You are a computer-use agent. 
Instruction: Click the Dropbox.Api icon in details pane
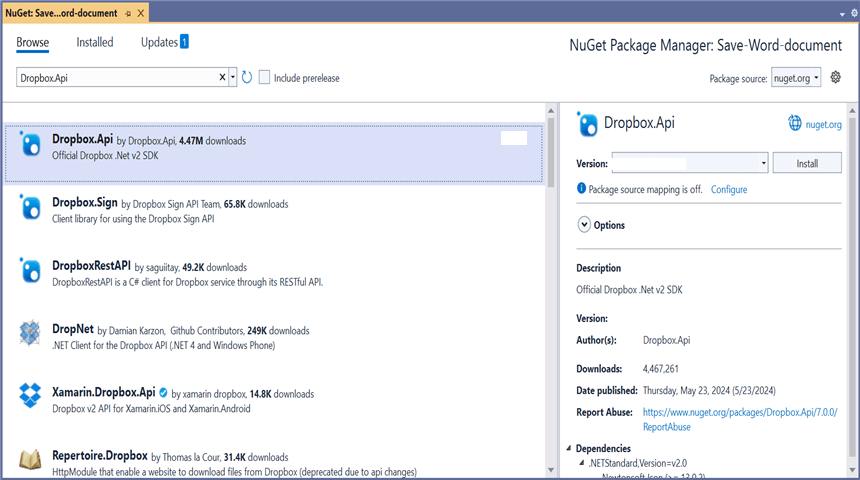click(587, 124)
